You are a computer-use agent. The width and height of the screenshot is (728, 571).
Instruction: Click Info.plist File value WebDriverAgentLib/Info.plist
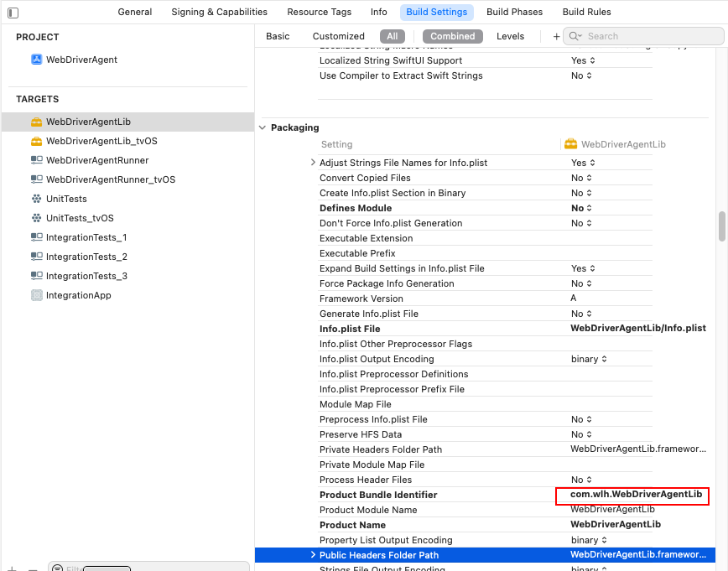638,328
